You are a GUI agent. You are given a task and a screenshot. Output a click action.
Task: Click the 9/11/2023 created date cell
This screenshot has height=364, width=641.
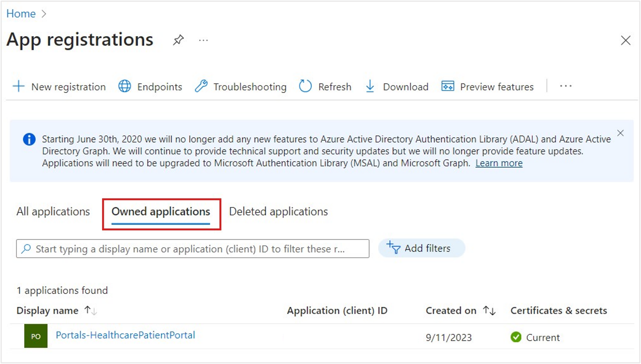point(449,338)
